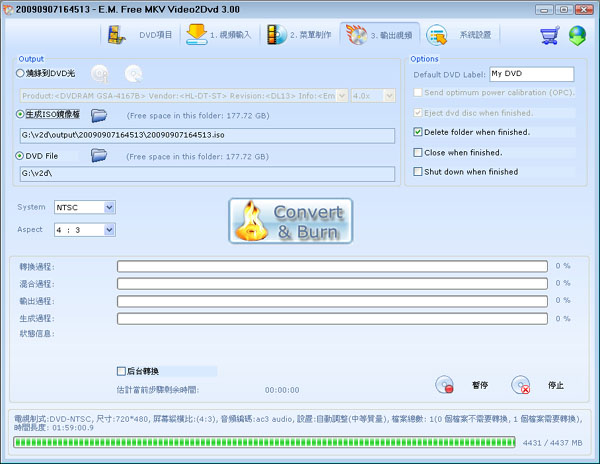The width and height of the screenshot is (600, 464).
Task: Click the shopping cart purchase icon
Action: pos(550,35)
